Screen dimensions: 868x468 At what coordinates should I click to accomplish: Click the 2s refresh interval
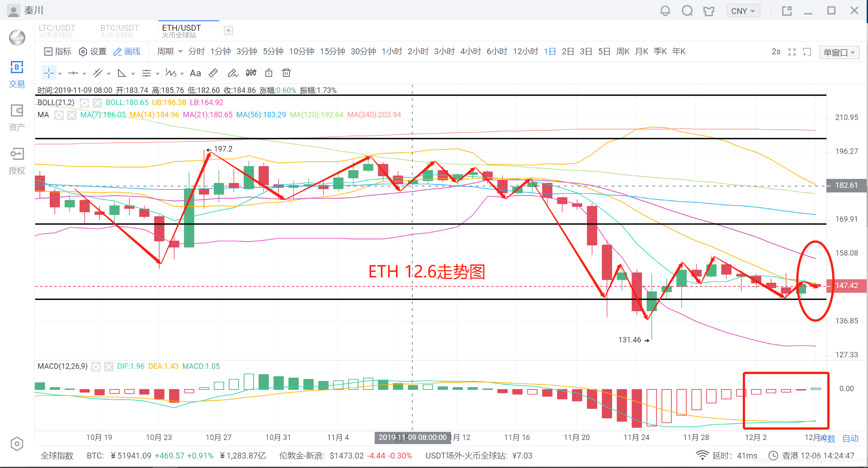tap(776, 51)
